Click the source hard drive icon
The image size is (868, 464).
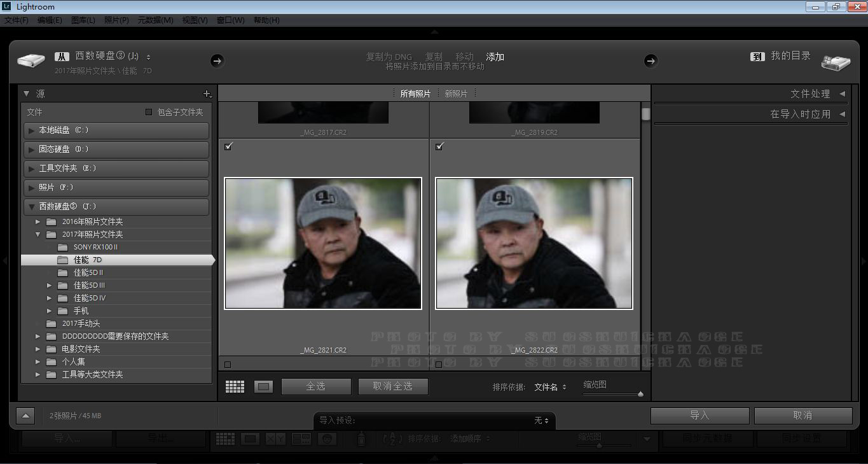(x=31, y=61)
